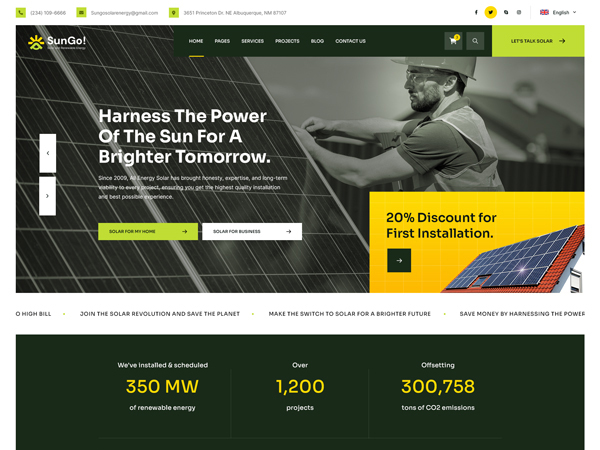
Task: Advance to next hero slide arrow
Action: pyautogui.click(x=47, y=196)
